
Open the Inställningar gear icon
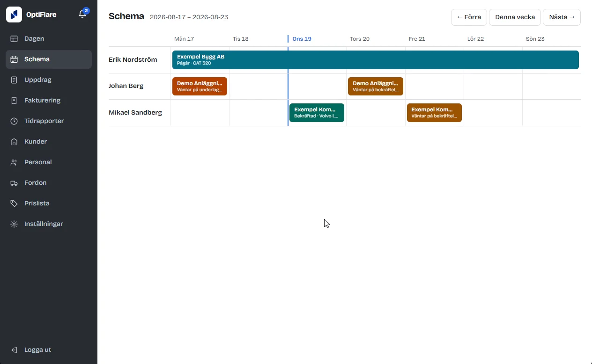14,224
